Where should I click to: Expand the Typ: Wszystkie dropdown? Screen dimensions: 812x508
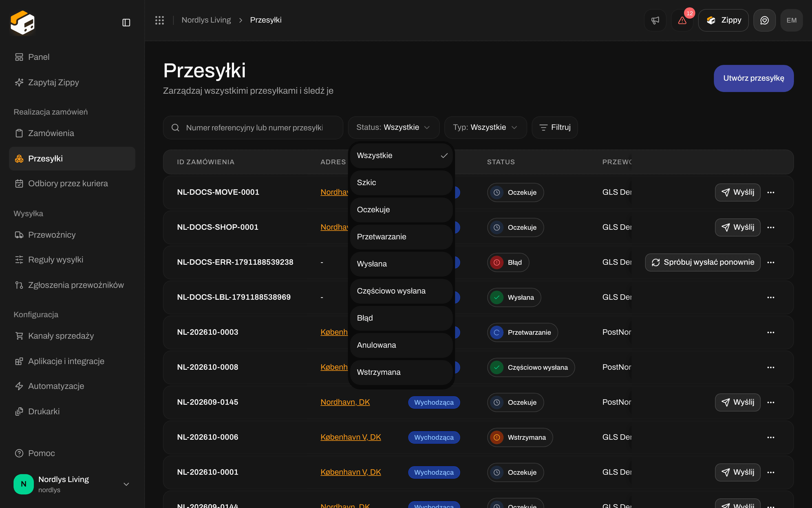486,127
